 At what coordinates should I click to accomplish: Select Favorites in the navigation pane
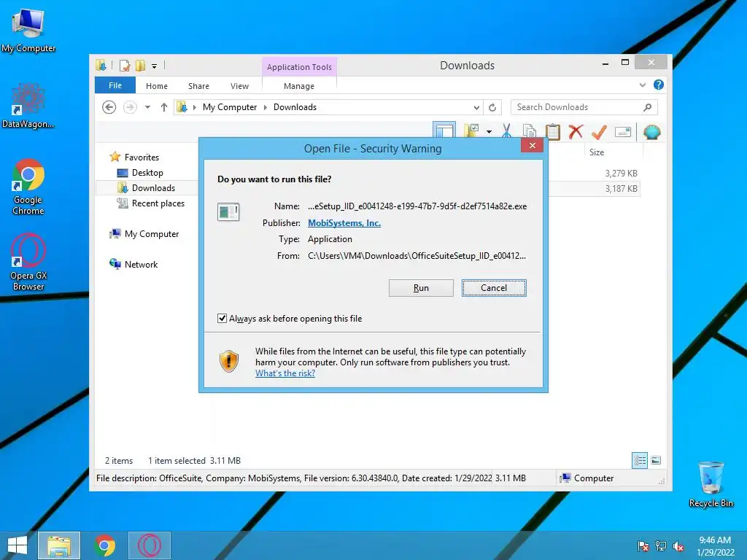click(x=142, y=157)
